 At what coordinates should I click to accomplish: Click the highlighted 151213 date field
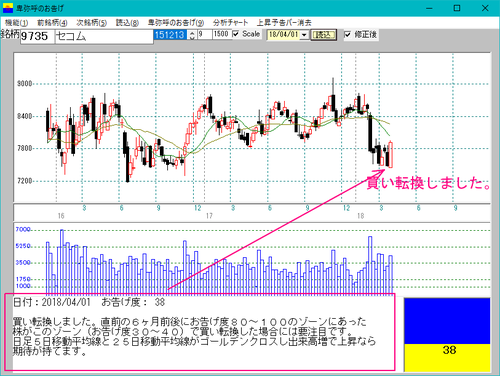[170, 35]
